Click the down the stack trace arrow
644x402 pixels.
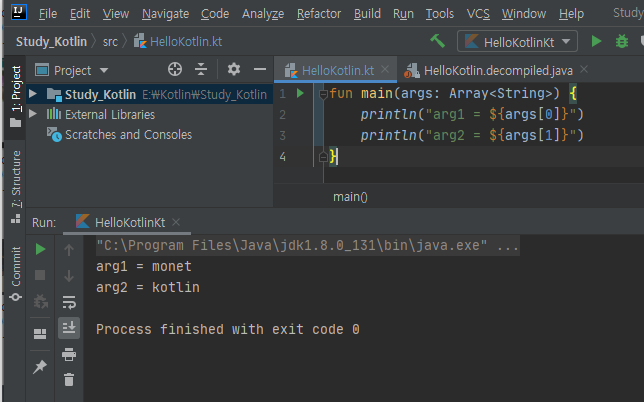point(69,276)
